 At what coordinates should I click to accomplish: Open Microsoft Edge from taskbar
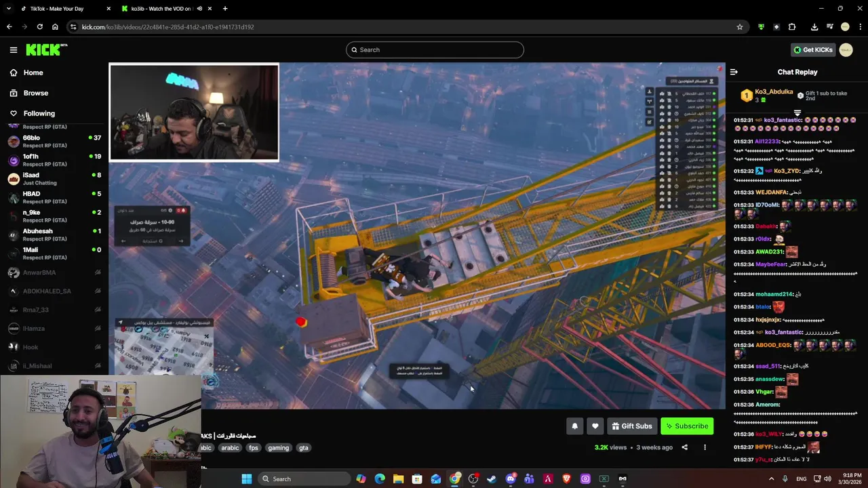tap(379, 479)
